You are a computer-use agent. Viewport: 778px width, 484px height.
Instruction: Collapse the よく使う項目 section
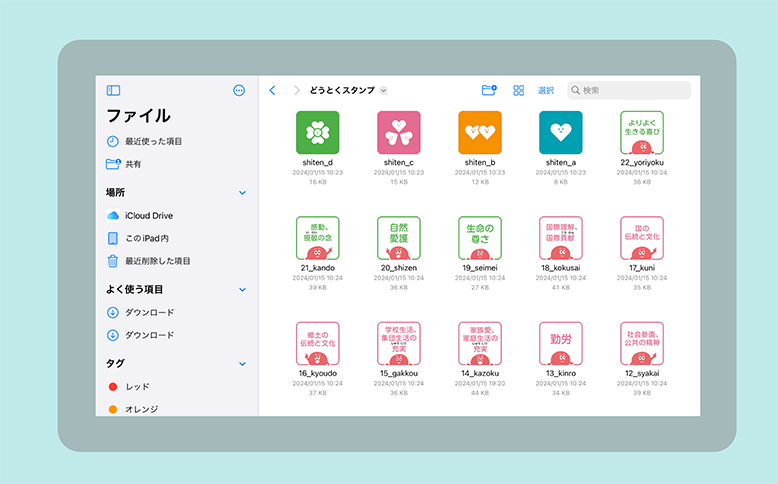(x=242, y=290)
